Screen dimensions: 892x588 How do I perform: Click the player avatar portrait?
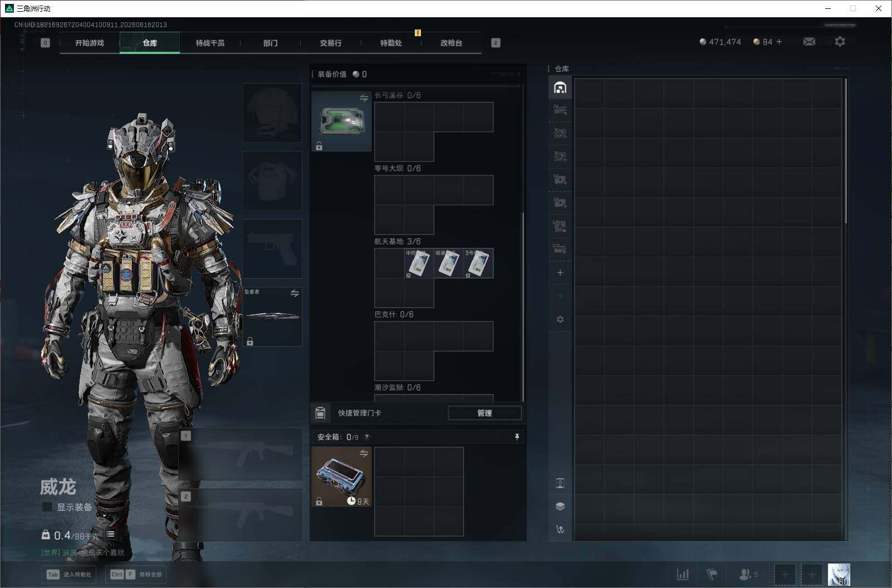coord(839,575)
